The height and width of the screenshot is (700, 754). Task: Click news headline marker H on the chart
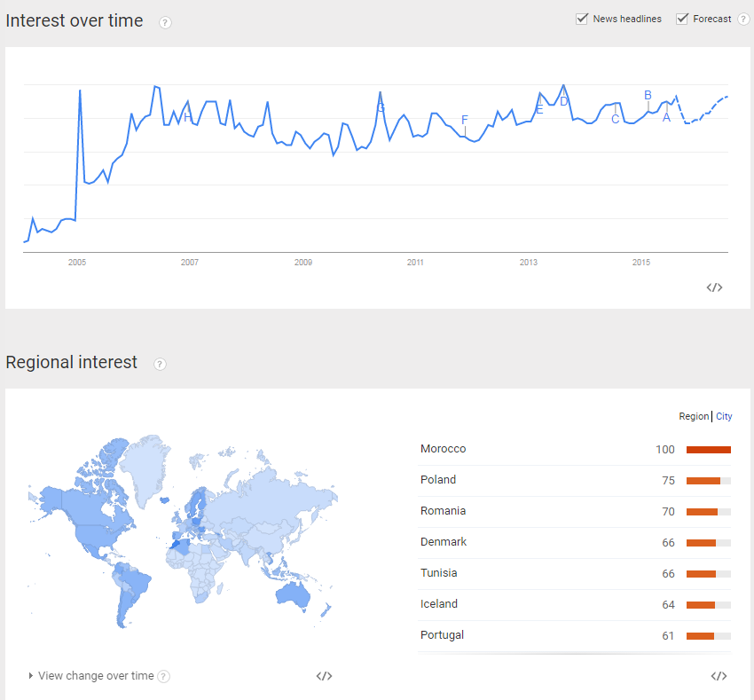pos(187,117)
